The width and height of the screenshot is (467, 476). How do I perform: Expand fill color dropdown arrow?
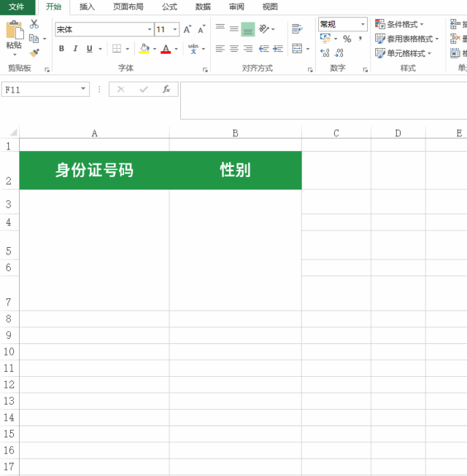pyautogui.click(x=155, y=49)
